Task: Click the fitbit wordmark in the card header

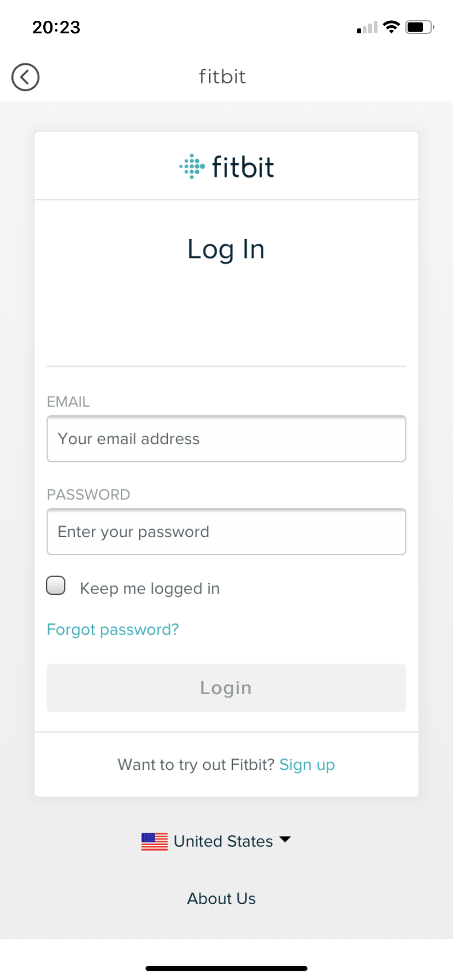Action: (243, 167)
